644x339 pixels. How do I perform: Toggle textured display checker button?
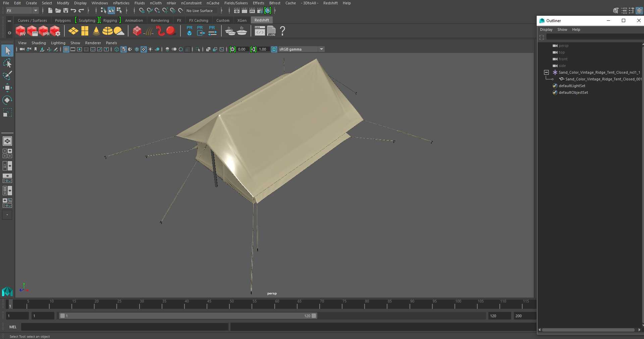[144, 49]
